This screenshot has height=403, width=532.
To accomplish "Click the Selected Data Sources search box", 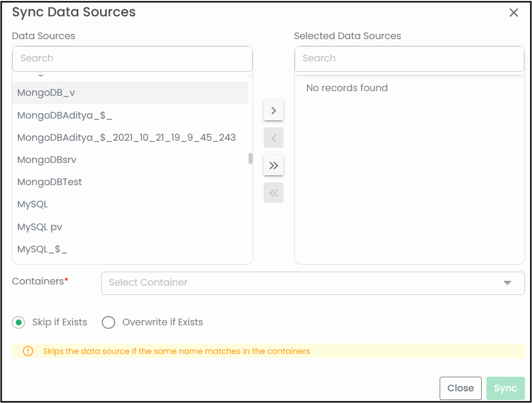I will coord(409,58).
